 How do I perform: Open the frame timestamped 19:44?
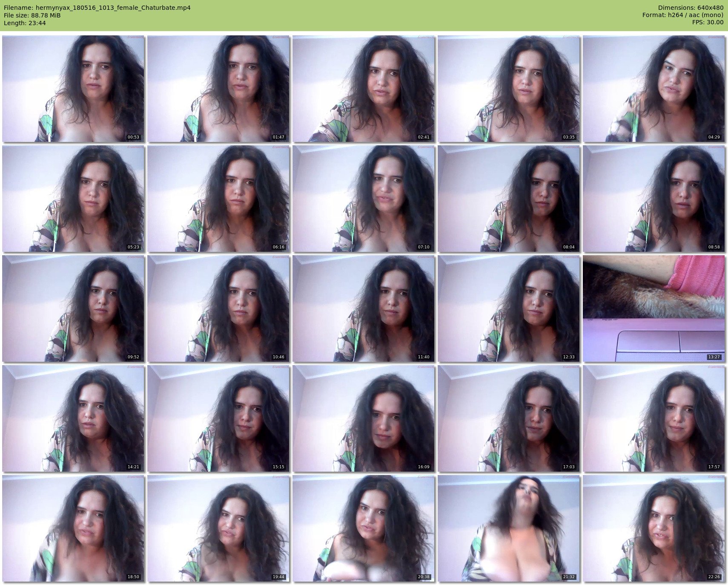218,528
